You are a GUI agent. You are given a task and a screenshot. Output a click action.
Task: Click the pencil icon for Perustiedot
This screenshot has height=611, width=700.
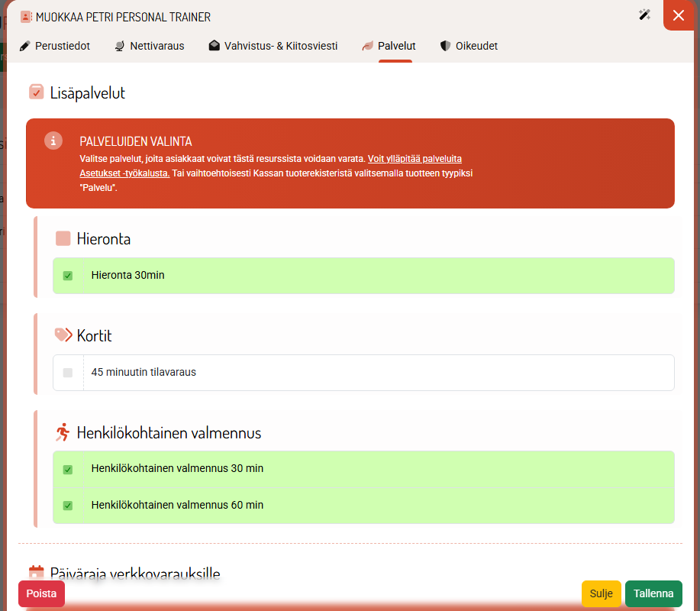point(25,46)
